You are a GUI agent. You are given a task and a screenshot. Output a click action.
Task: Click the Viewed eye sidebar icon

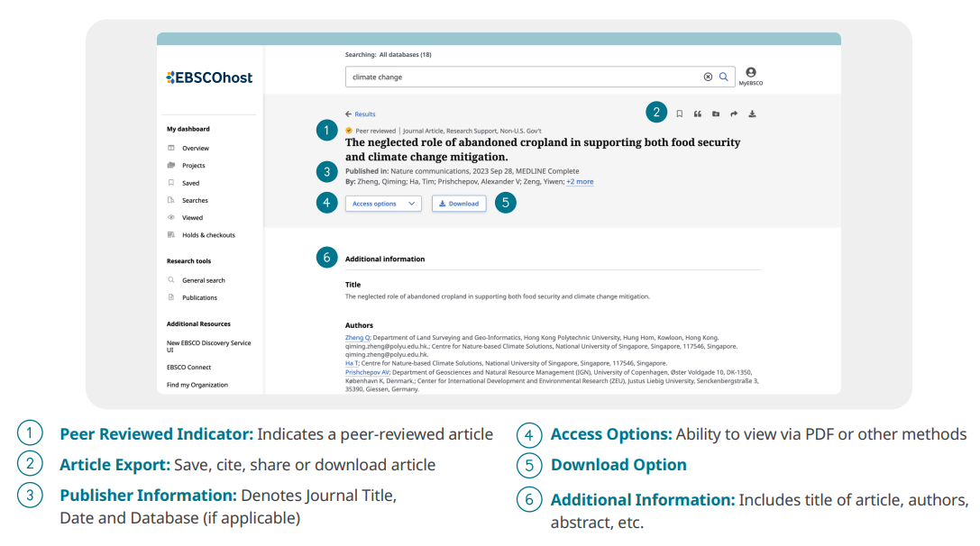[171, 218]
